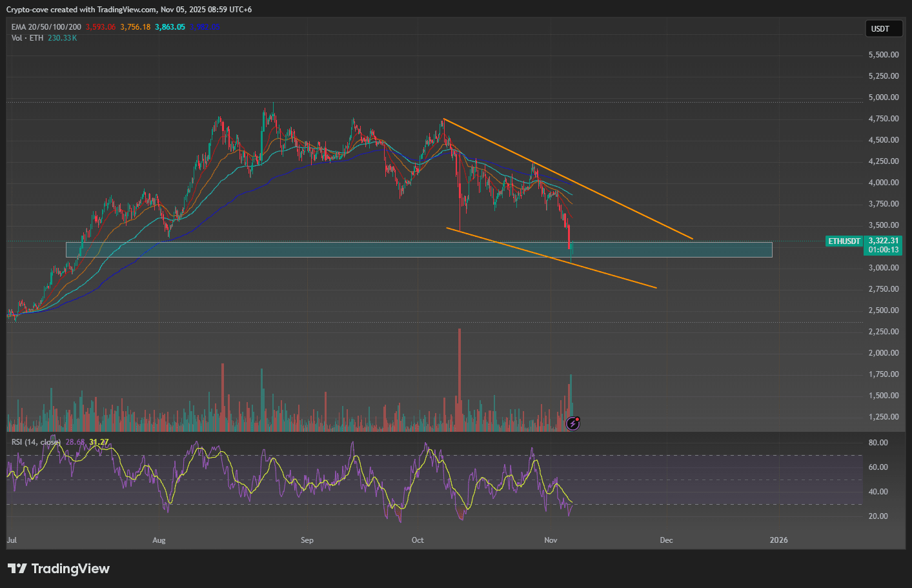Select the EMA 20/50/100/200 indicator legend
The height and width of the screenshot is (588, 912).
[x=46, y=27]
